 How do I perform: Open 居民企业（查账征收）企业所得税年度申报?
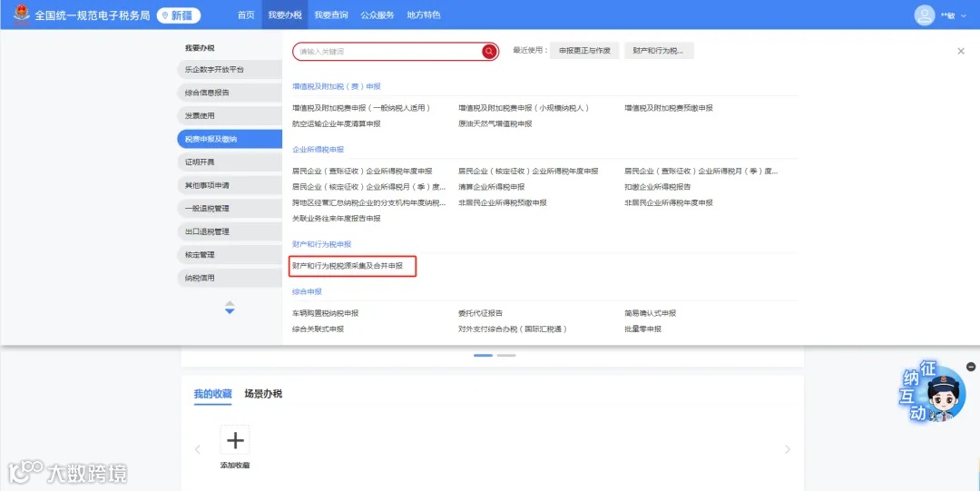[x=362, y=171]
